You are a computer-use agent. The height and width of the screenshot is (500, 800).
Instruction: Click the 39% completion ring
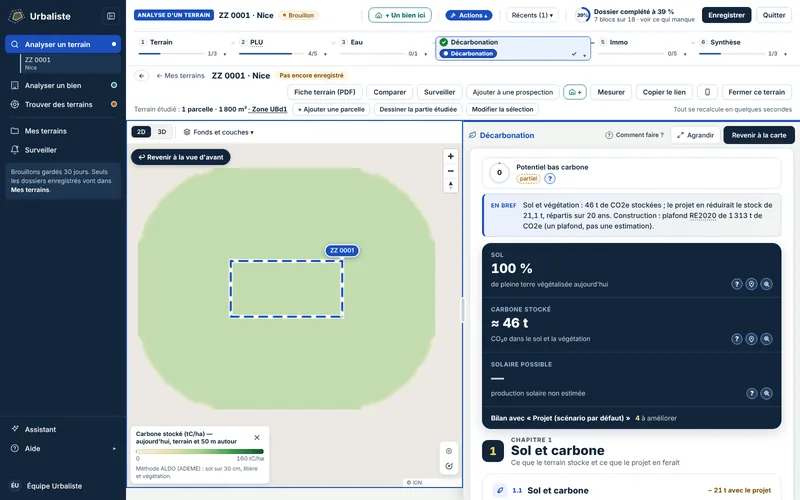point(582,15)
